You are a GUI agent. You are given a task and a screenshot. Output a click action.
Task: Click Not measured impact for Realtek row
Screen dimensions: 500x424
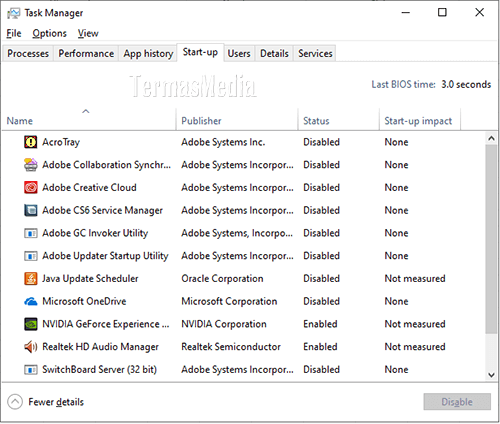point(415,347)
